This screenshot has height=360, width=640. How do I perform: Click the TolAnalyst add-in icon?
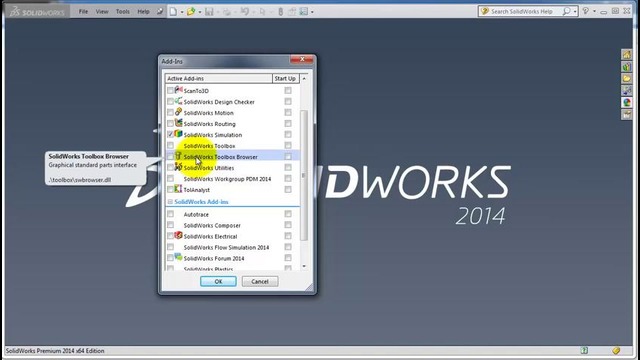(x=178, y=189)
